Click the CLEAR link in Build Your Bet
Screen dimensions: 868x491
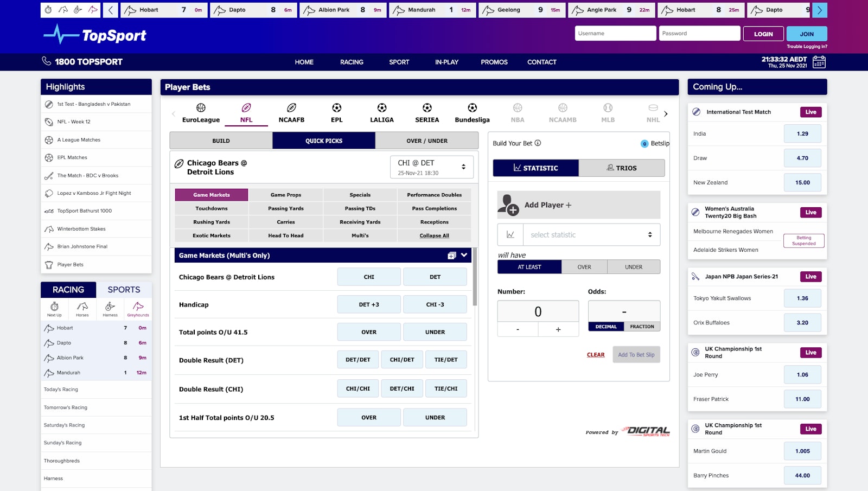click(x=595, y=354)
